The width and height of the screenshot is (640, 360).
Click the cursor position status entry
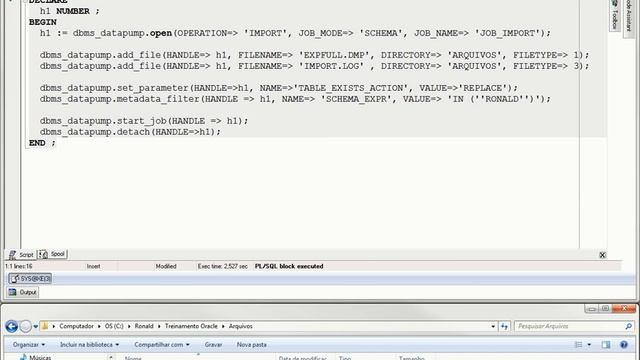coord(19,266)
